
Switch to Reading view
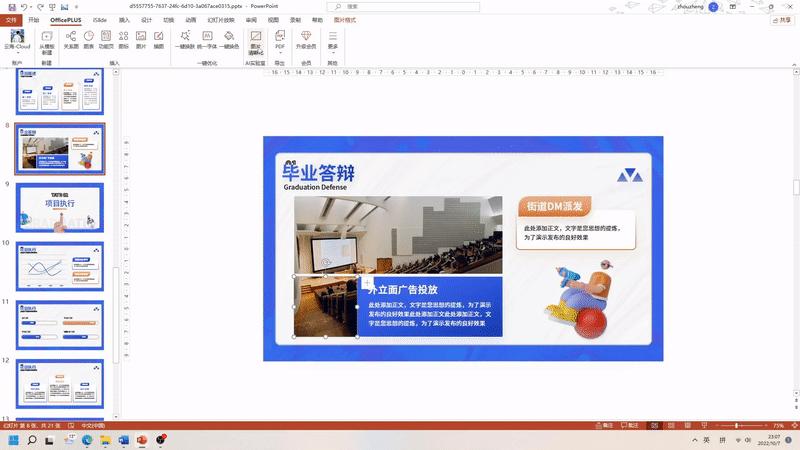point(687,425)
